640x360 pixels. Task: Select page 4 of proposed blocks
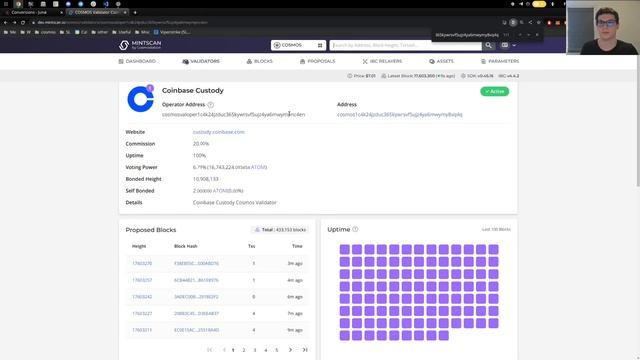[266, 350]
